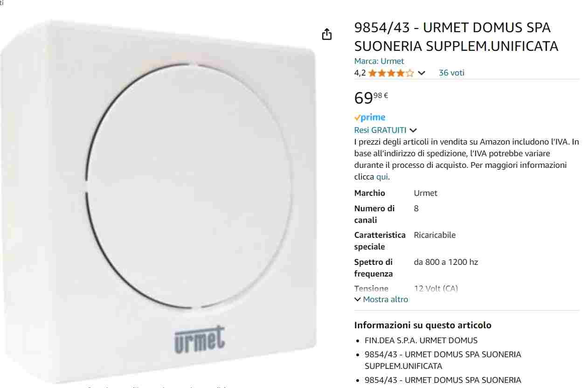Open the 'qui' IVA information link
Screen dimensions: 588x388
pos(382,177)
